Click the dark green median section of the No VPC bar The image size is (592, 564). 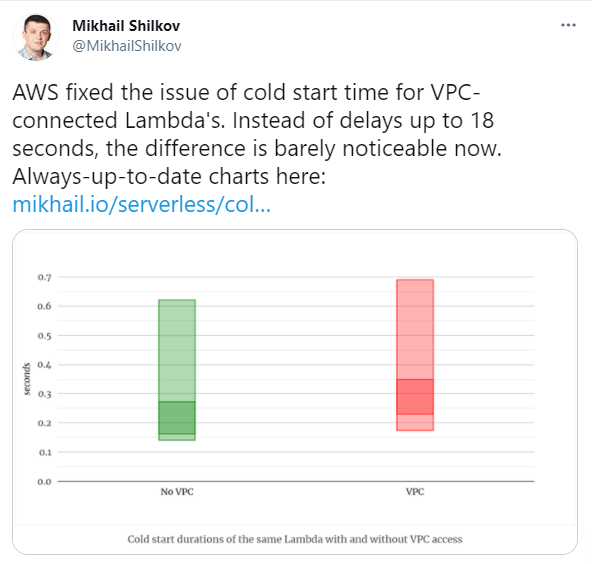point(177,418)
